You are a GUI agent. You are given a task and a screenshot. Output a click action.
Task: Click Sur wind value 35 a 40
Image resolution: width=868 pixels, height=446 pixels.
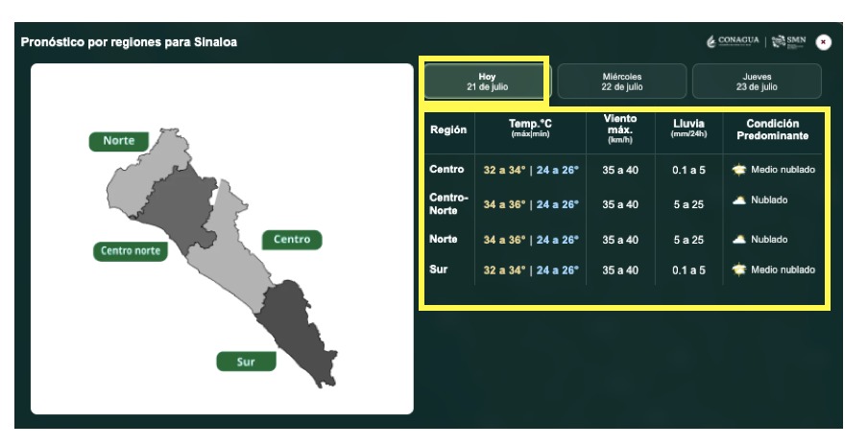620,270
